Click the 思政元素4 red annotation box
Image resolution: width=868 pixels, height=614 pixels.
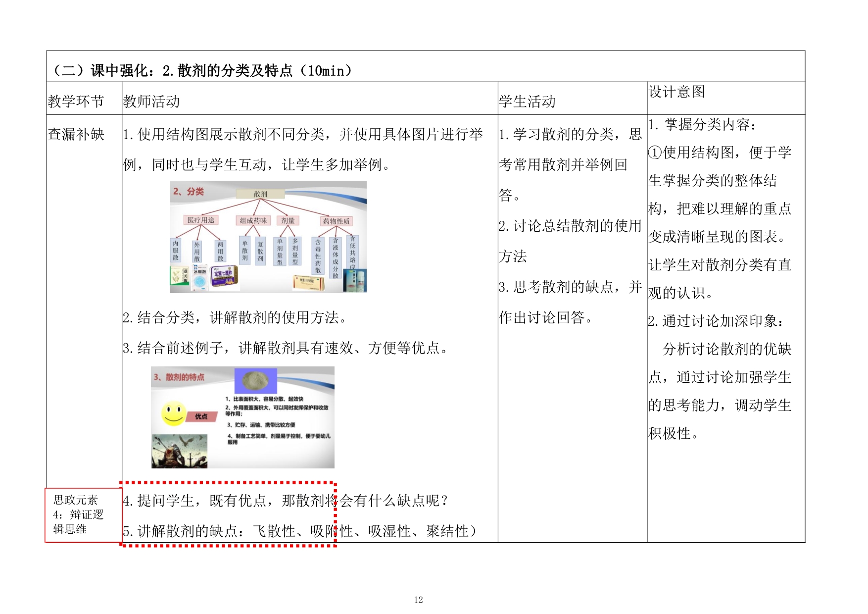pyautogui.click(x=83, y=515)
